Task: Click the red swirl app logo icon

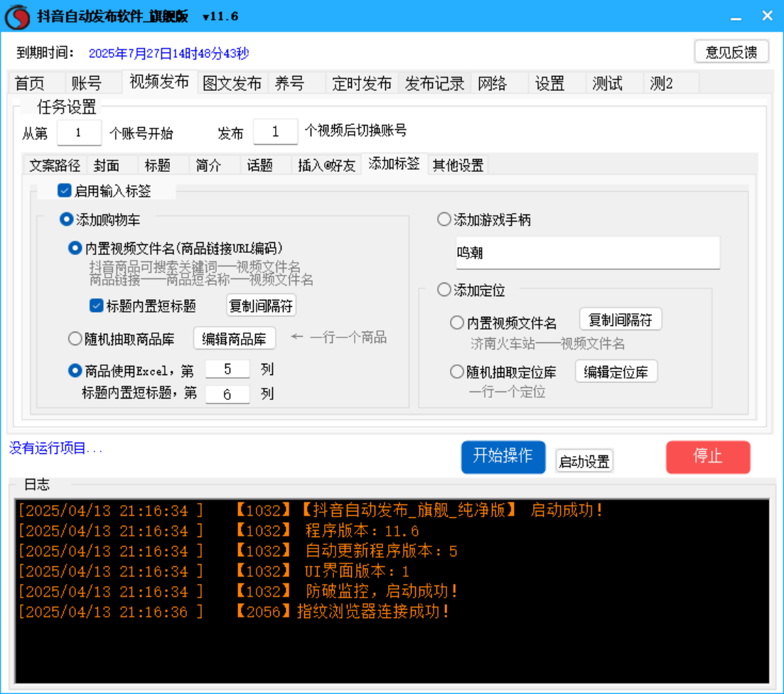Action: click(x=18, y=16)
